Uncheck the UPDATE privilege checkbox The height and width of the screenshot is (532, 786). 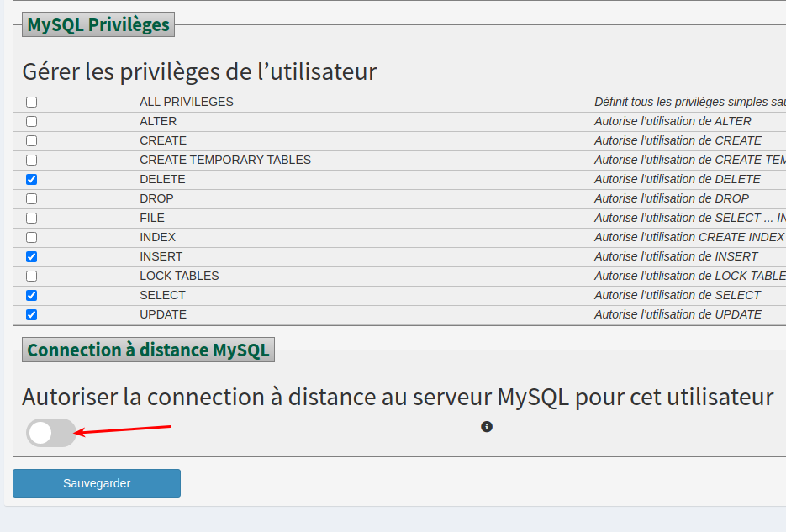32,315
